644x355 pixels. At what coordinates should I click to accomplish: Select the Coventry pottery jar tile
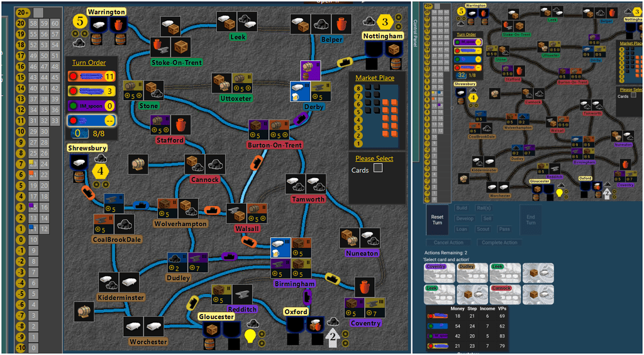coord(363,287)
